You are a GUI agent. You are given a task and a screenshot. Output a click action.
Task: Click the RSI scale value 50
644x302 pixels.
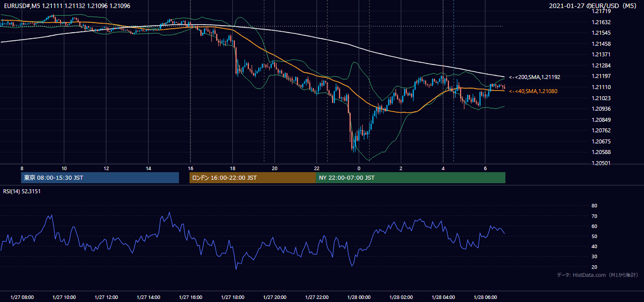point(594,236)
